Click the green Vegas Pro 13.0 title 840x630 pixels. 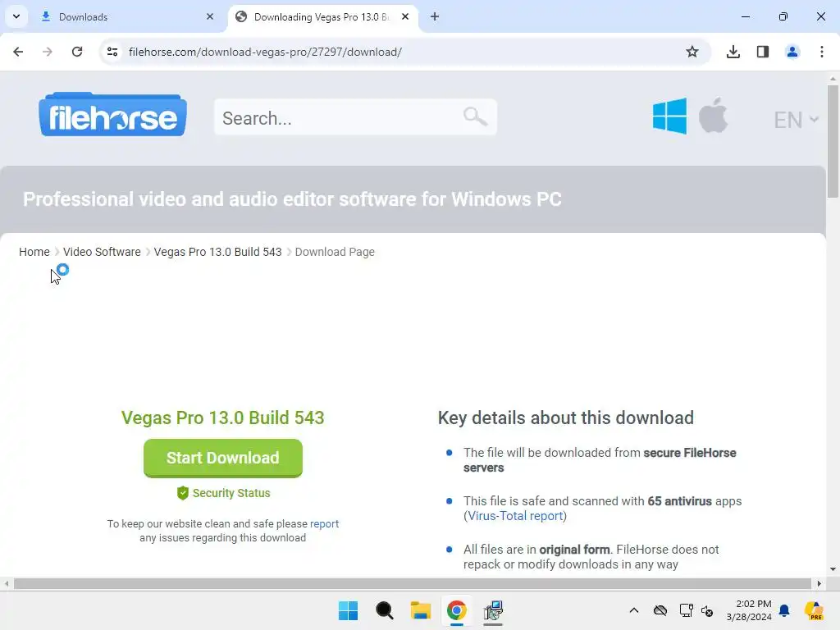[223, 418]
